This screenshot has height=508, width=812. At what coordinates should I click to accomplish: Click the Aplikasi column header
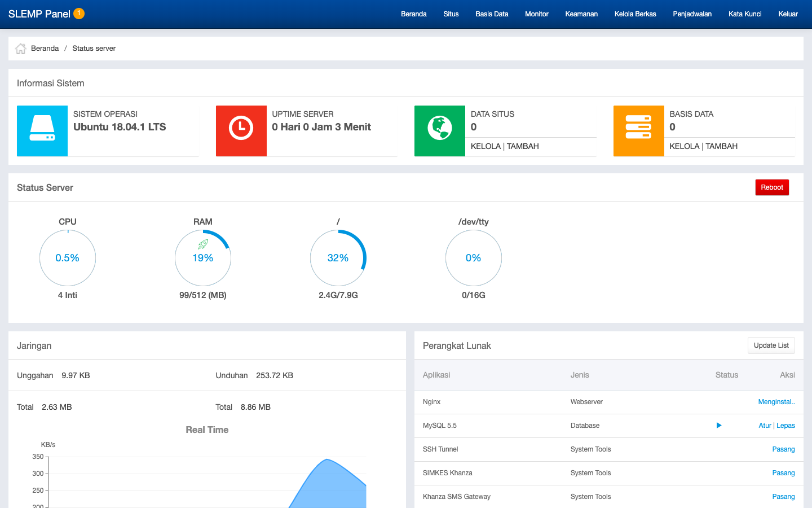tap(436, 375)
